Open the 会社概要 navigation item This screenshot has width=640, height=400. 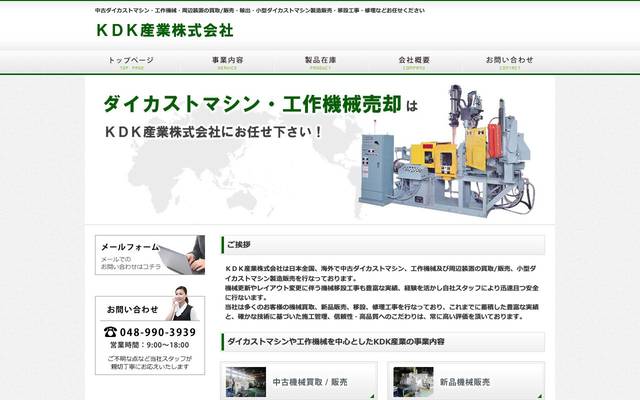pos(414,62)
